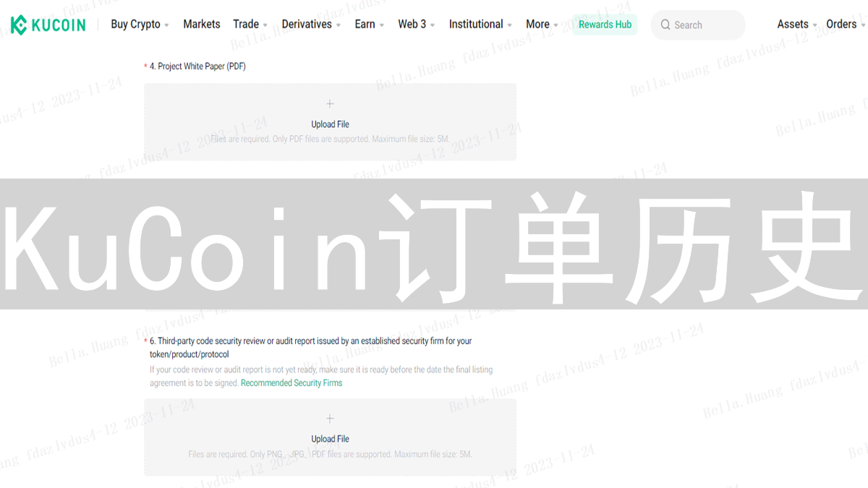Expand the Orders dropdown arrow
This screenshot has width=868, height=488.
pos(863,25)
